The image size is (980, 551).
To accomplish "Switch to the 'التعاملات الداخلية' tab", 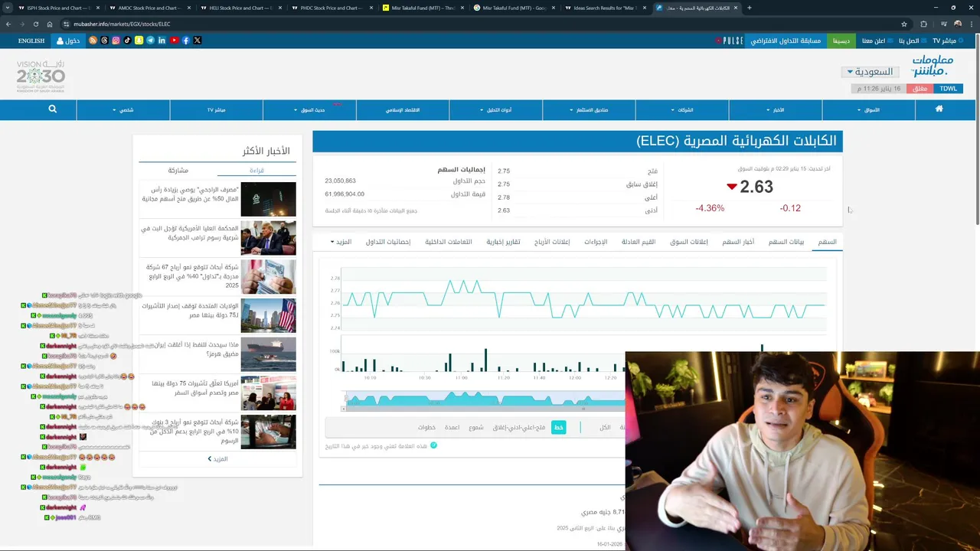I will coord(448,242).
